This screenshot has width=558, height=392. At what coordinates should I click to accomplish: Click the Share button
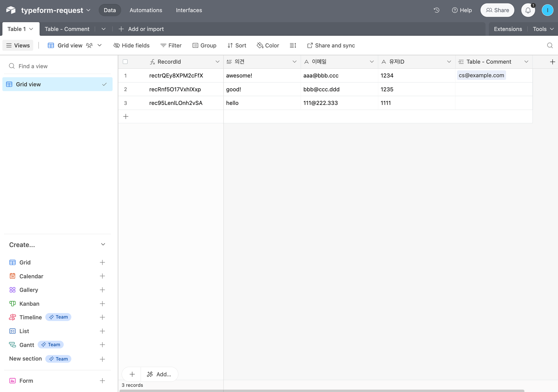[x=497, y=10]
